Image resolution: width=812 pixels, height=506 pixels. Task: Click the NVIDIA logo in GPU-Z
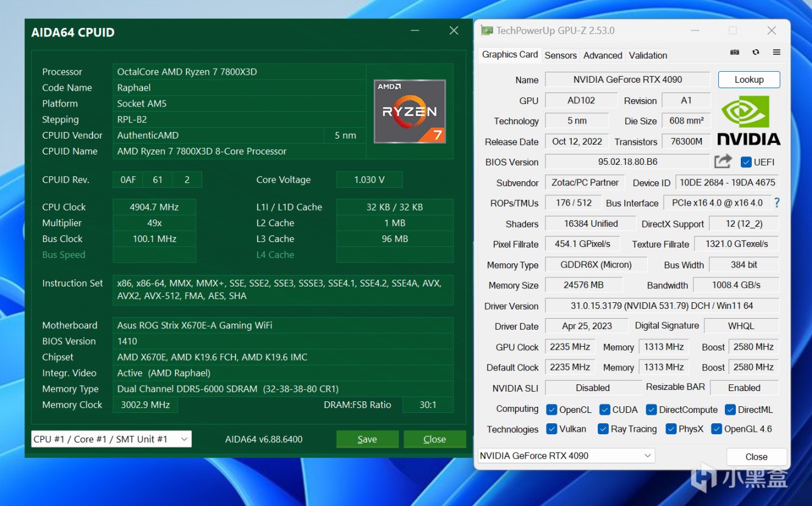pos(749,120)
